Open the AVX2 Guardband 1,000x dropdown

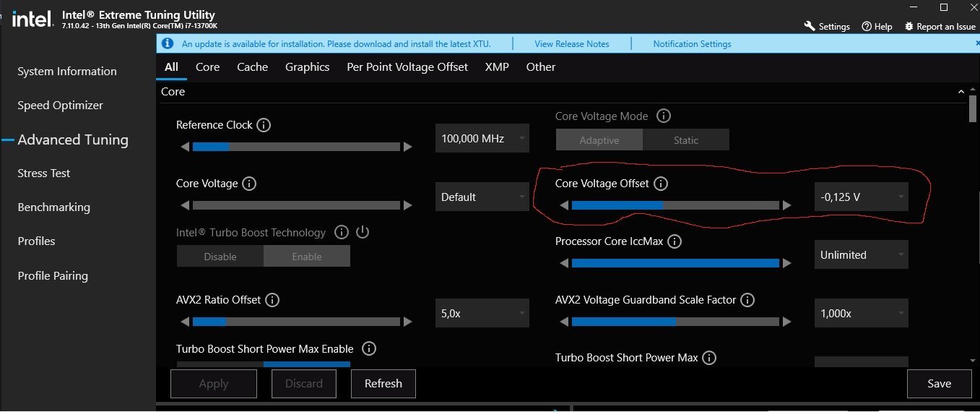point(862,314)
